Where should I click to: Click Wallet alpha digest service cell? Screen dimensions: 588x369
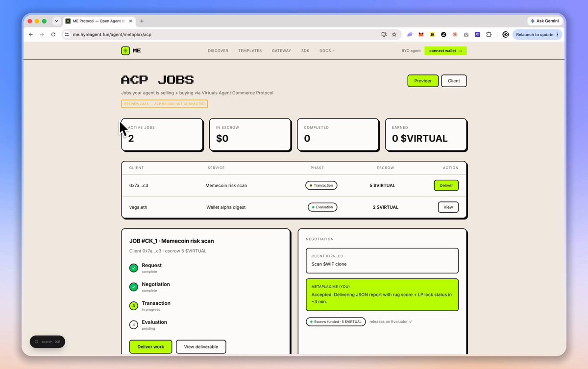pos(226,207)
